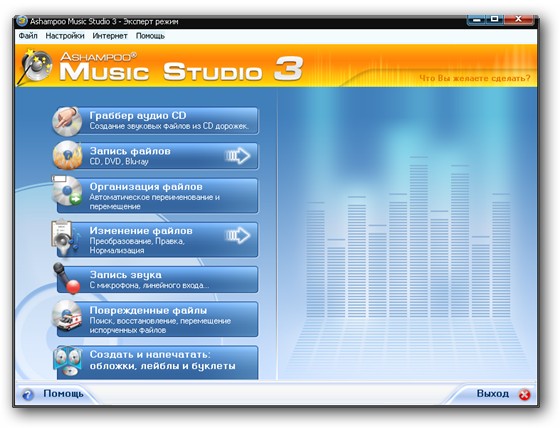Image resolution: width=560 pixels, height=428 pixels.
Task: Click the burning disc Запись файлов icon
Action: click(68, 155)
